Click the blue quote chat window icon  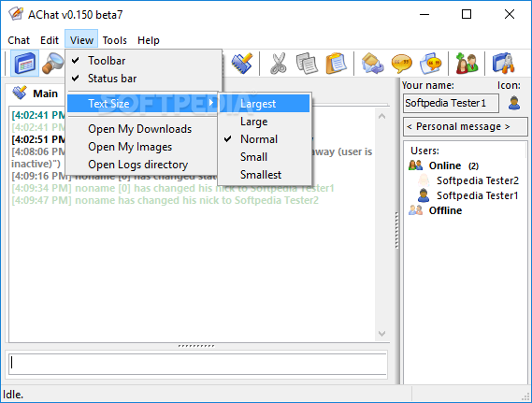click(430, 63)
